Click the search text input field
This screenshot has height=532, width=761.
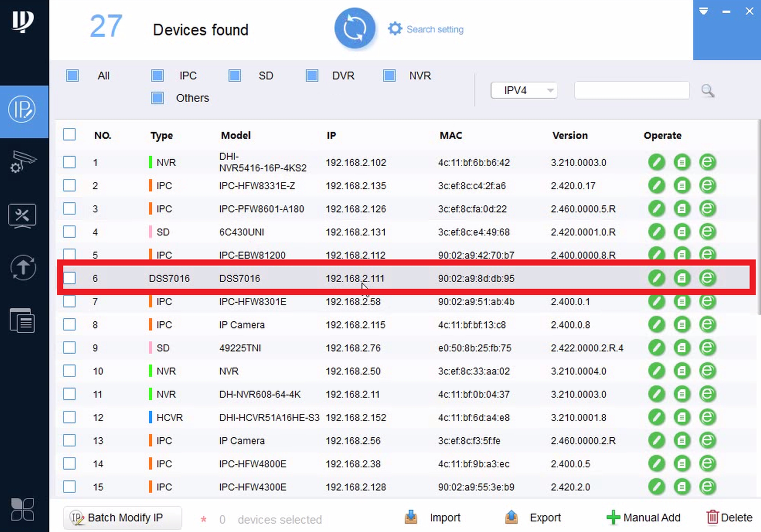click(632, 91)
